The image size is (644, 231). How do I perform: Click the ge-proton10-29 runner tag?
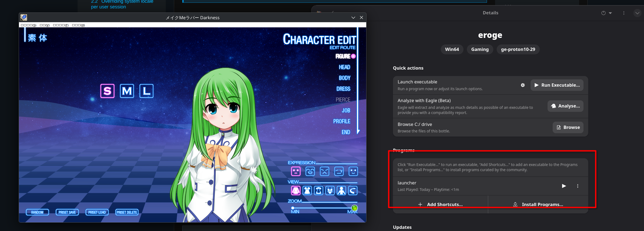click(x=518, y=49)
